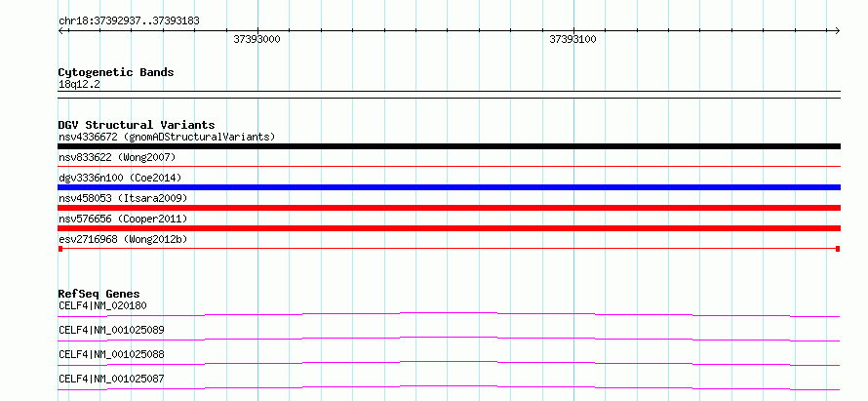Select the black nsv4336672 variant bar

pyautogui.click(x=449, y=146)
